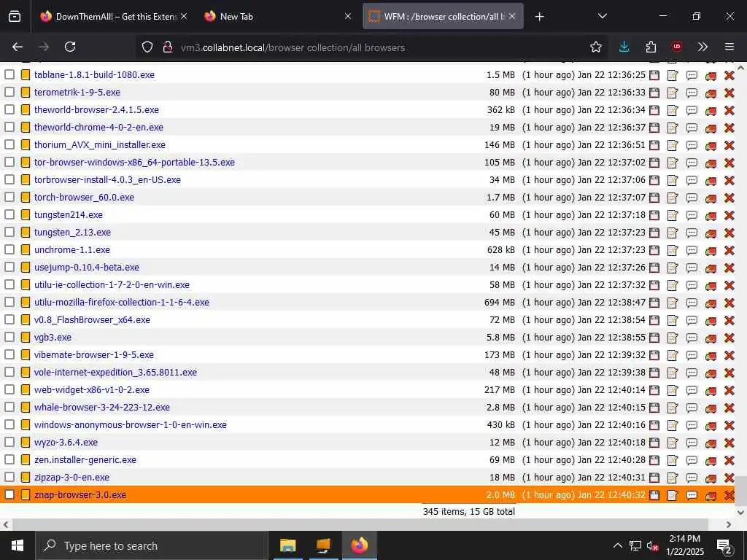This screenshot has width=747, height=560.
Task: Tick checkbox for tungsten214.exe
Action: point(9,215)
